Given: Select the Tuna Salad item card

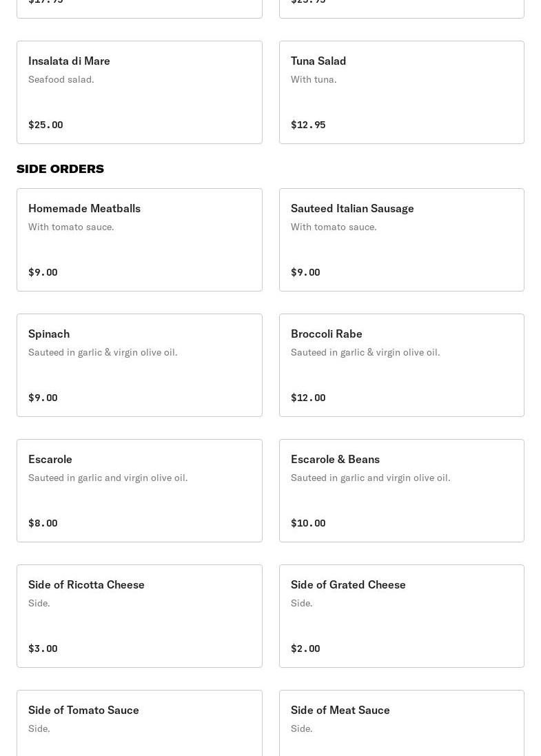Looking at the screenshot, I should pos(401,92).
